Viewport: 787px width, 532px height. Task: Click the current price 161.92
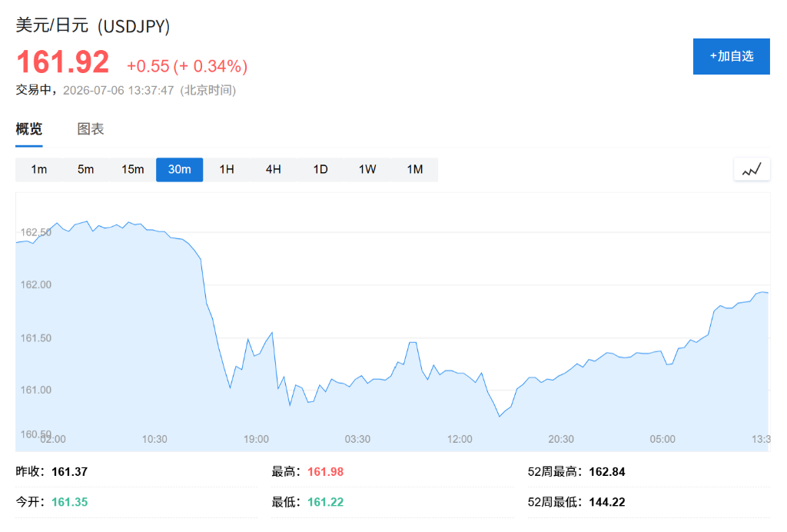[x=63, y=62]
